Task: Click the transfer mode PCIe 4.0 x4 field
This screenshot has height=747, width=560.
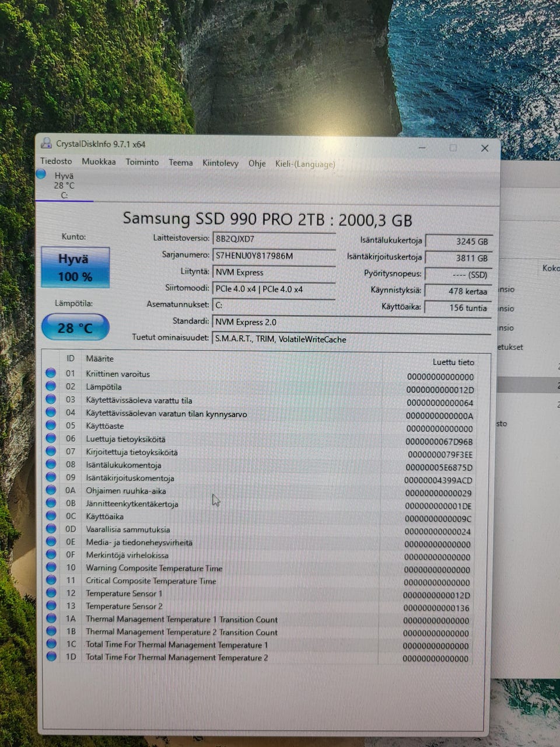Action: coord(274,289)
